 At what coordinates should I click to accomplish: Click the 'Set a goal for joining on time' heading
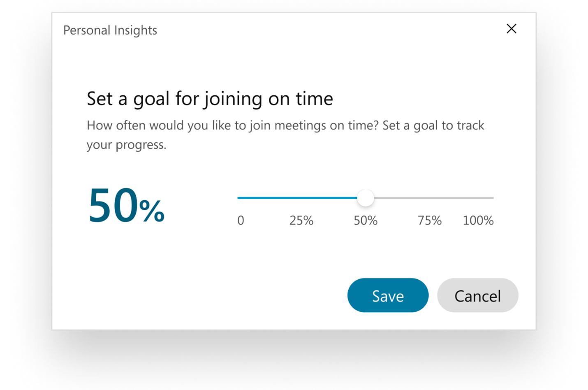click(210, 99)
